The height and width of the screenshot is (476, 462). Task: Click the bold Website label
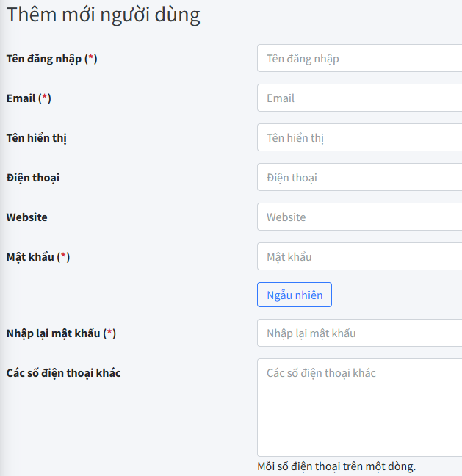tap(27, 217)
